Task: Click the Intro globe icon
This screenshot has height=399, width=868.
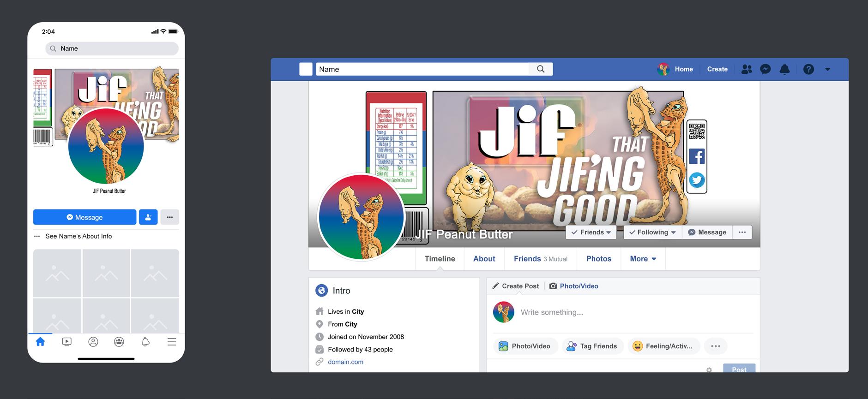Action: tap(321, 291)
